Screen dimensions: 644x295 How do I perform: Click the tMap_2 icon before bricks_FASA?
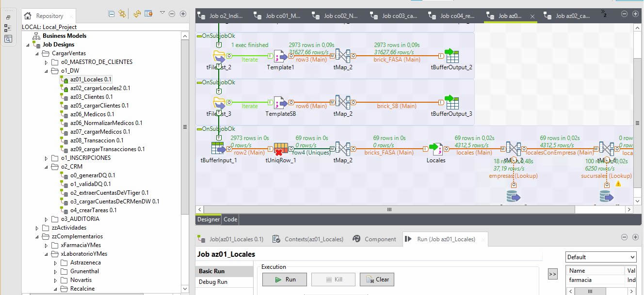tap(343, 150)
